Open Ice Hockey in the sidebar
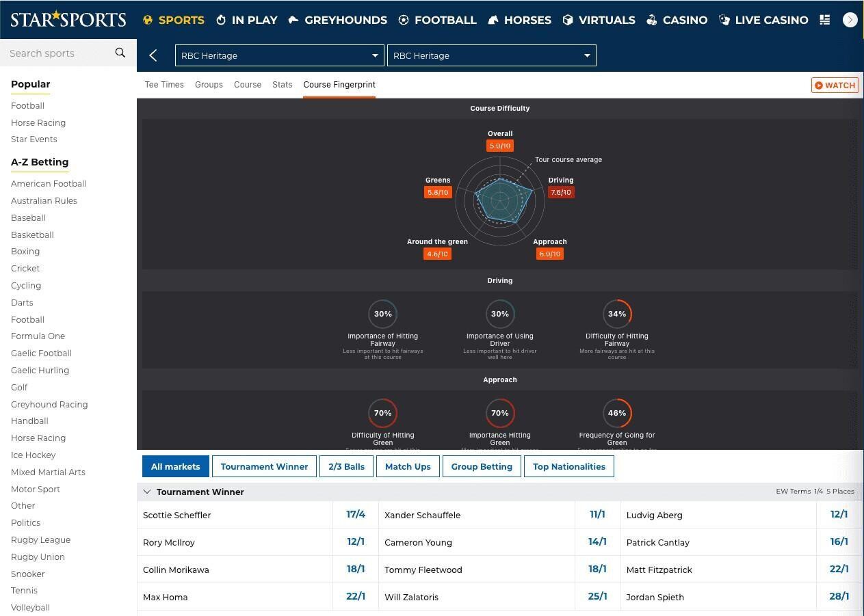Screen dimensions: 864x616 point(34,455)
